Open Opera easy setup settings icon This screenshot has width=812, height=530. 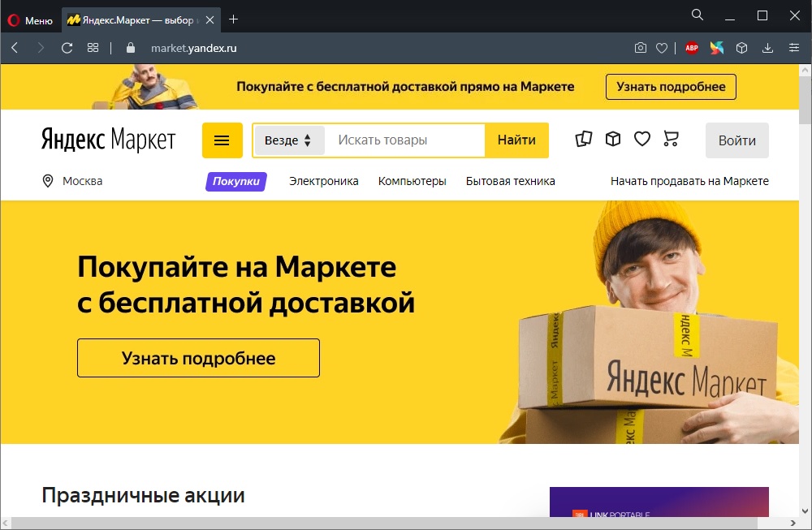794,48
